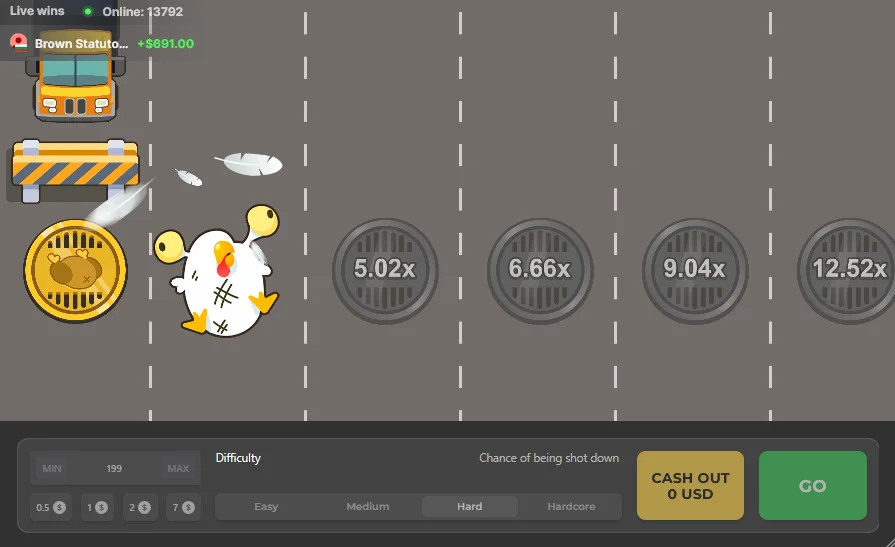Click the Online: 13792 counter

point(143,11)
